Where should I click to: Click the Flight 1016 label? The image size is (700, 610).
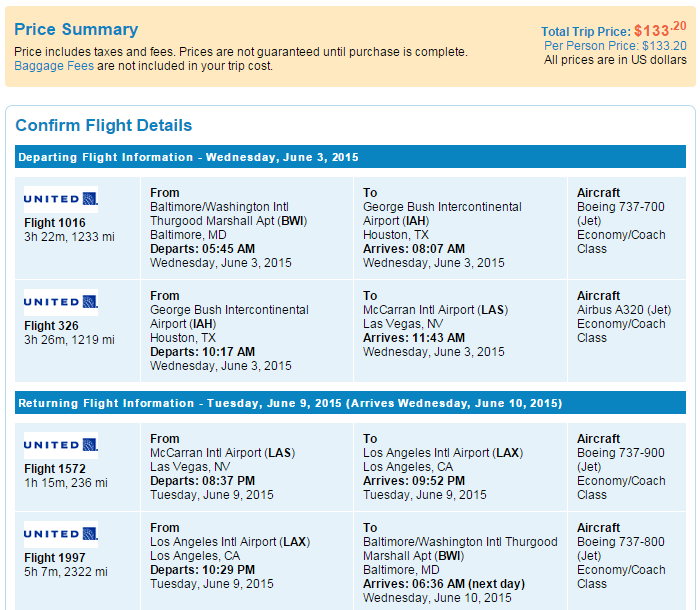(x=54, y=223)
